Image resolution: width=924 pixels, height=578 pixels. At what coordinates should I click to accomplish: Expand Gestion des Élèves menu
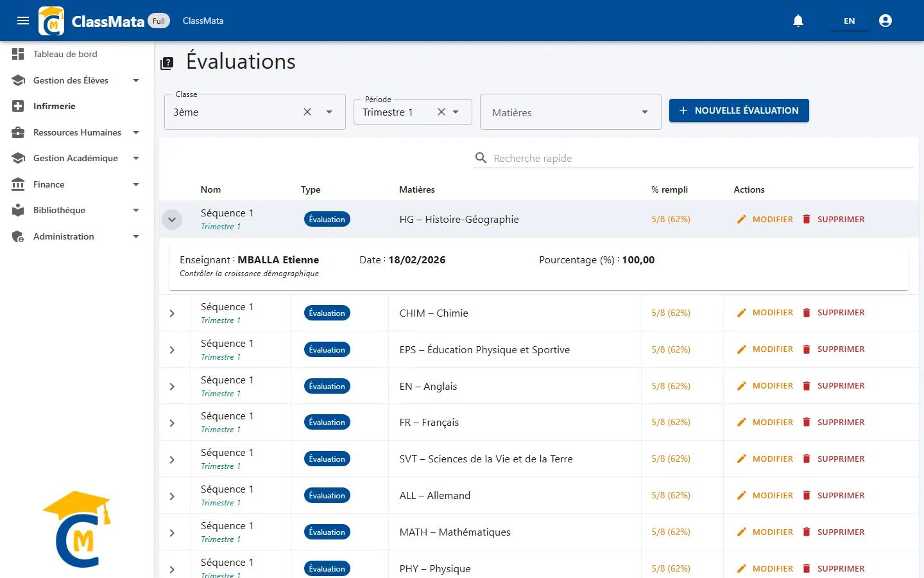(77, 80)
